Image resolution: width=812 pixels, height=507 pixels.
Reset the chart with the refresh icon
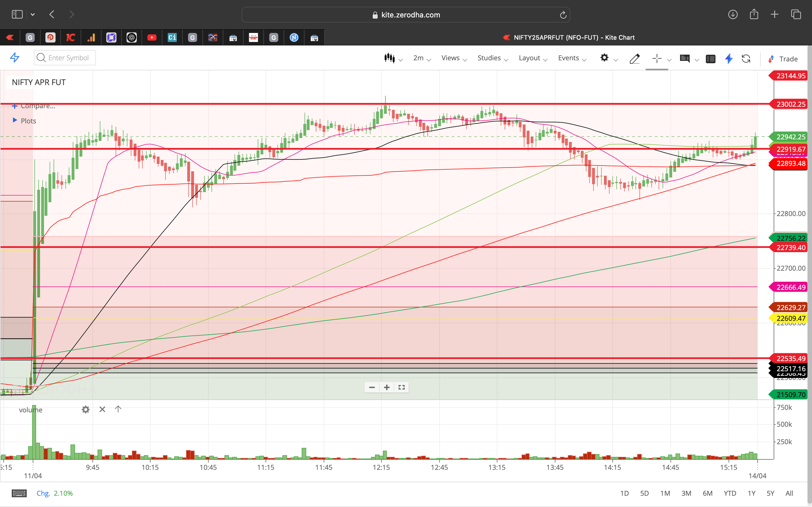pyautogui.click(x=746, y=59)
